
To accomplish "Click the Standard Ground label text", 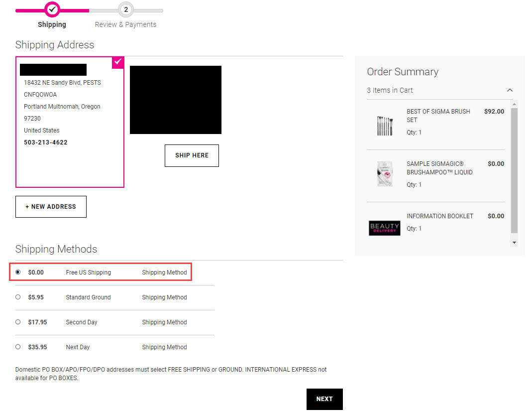I will tap(88, 297).
